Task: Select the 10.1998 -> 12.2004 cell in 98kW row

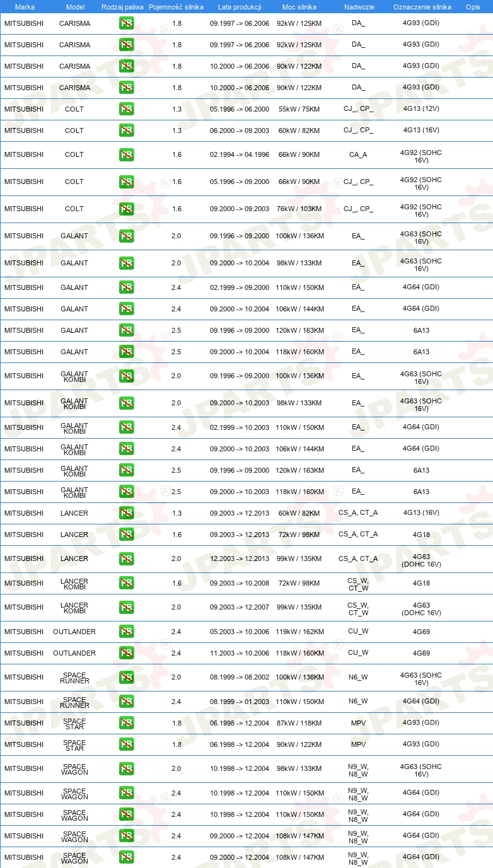Action: (x=240, y=768)
